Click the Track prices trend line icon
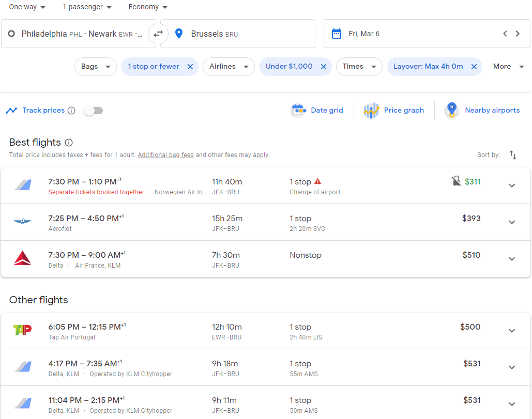This screenshot has width=532, height=419. [11, 111]
